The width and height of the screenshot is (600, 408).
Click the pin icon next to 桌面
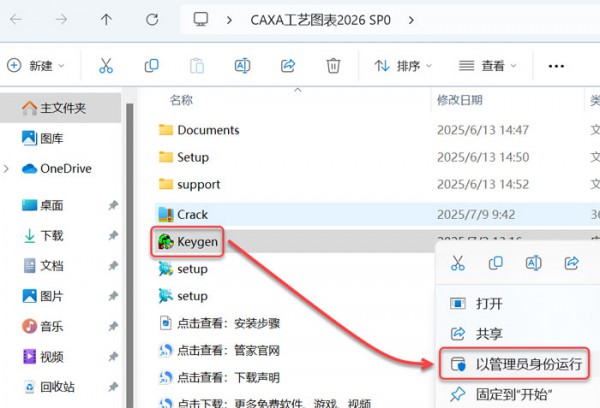113,205
